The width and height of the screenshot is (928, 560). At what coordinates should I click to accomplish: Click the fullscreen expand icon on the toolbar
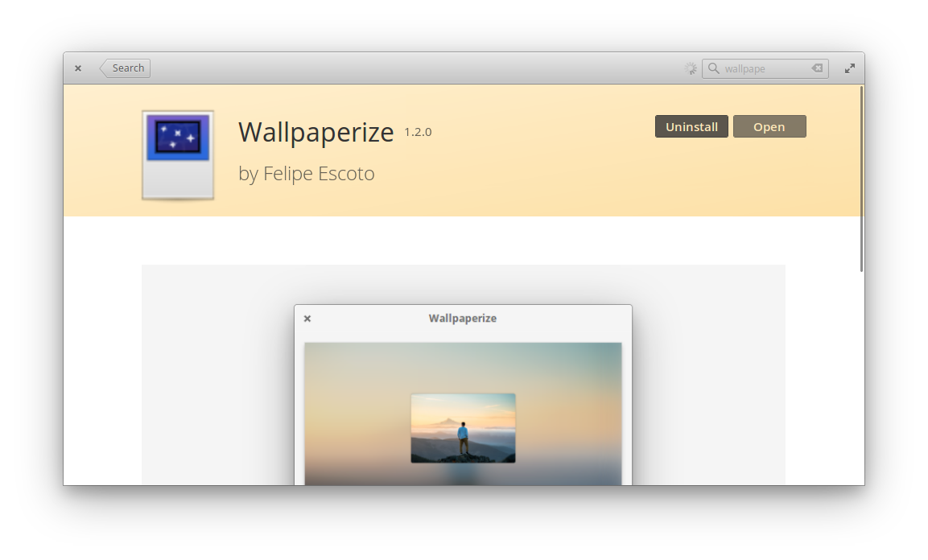point(850,68)
